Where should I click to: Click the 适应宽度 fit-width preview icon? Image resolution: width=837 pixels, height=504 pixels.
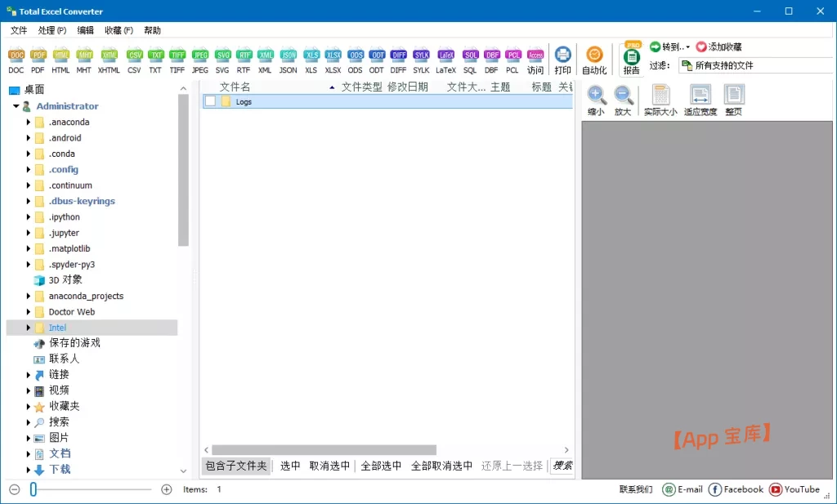700,98
